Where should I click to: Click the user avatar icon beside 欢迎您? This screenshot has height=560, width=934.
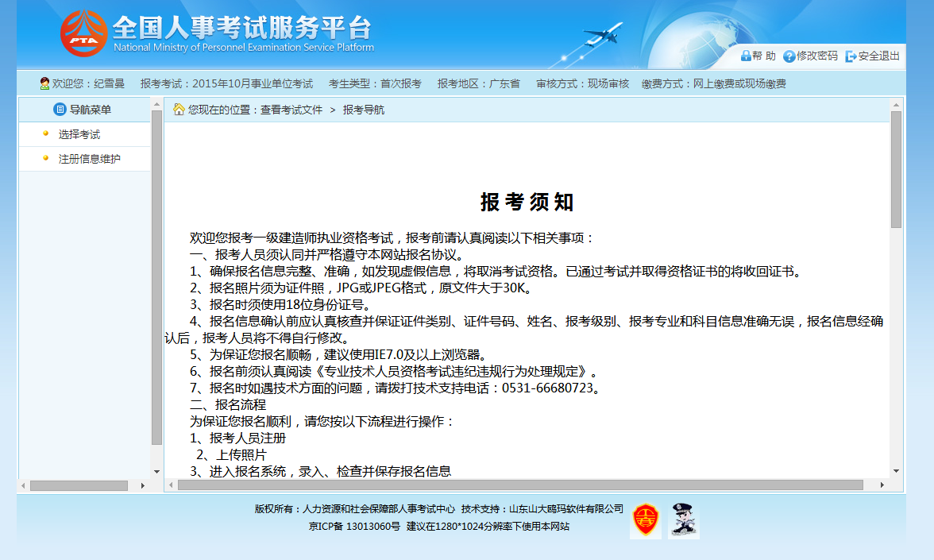(44, 83)
